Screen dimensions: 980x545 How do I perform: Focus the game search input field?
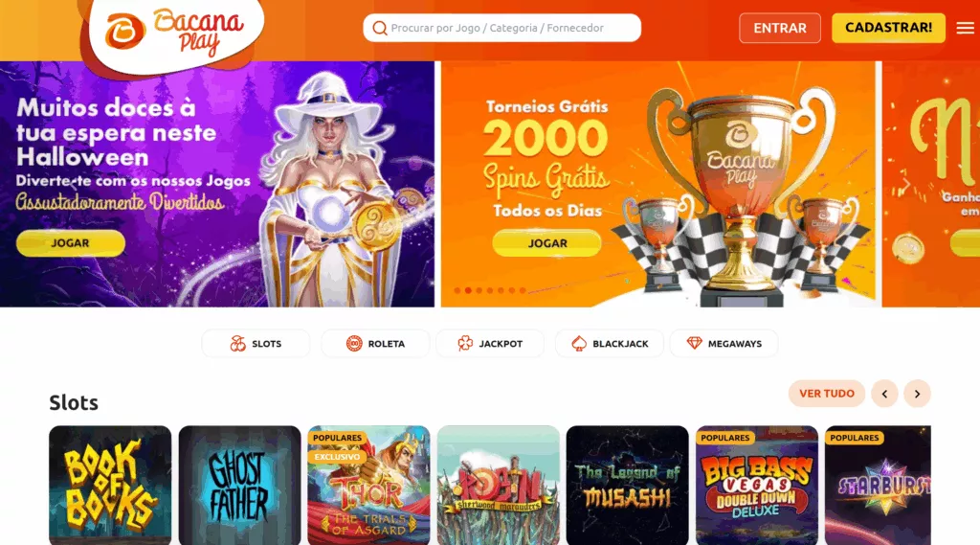[x=501, y=28]
